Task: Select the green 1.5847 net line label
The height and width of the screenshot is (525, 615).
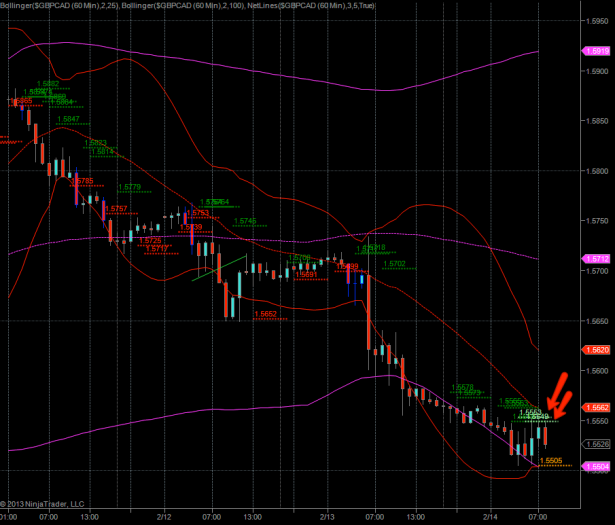Action: click(x=69, y=119)
